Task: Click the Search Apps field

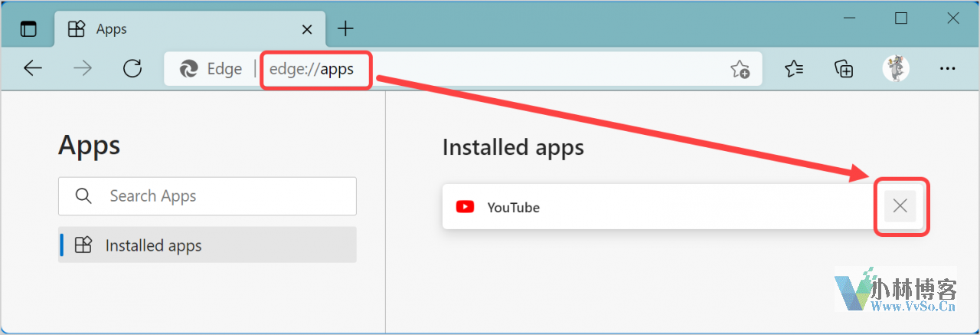Action: 207,196
